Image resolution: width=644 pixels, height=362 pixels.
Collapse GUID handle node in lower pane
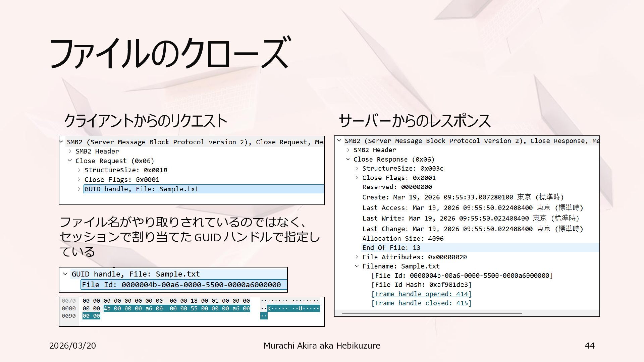[x=65, y=274]
